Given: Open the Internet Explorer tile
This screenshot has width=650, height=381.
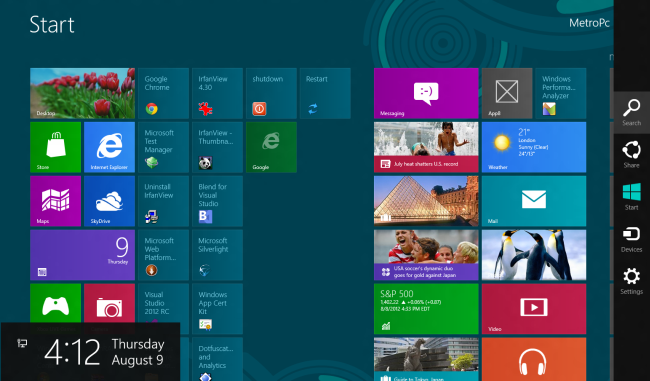Looking at the screenshot, I should point(109,147).
